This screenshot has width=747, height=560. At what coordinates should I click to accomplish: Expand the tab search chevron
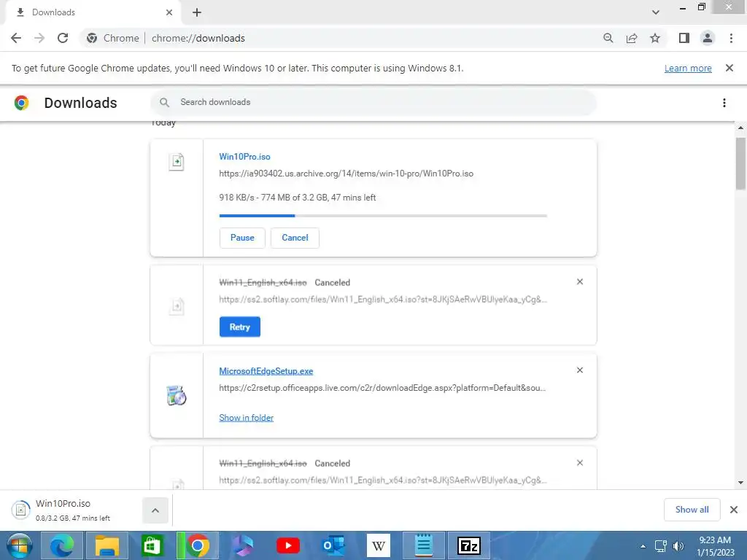click(x=656, y=12)
